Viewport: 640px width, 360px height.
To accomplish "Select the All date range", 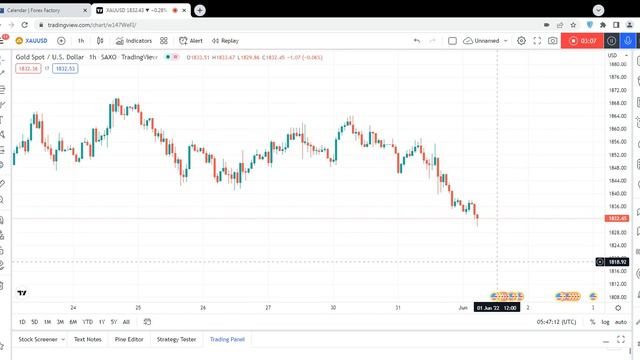I will click(x=126, y=322).
